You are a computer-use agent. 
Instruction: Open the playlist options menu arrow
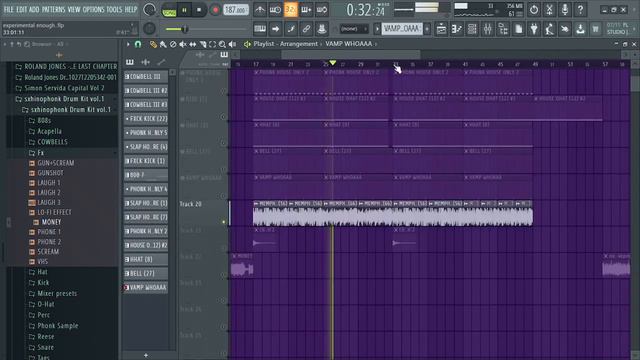pos(128,44)
